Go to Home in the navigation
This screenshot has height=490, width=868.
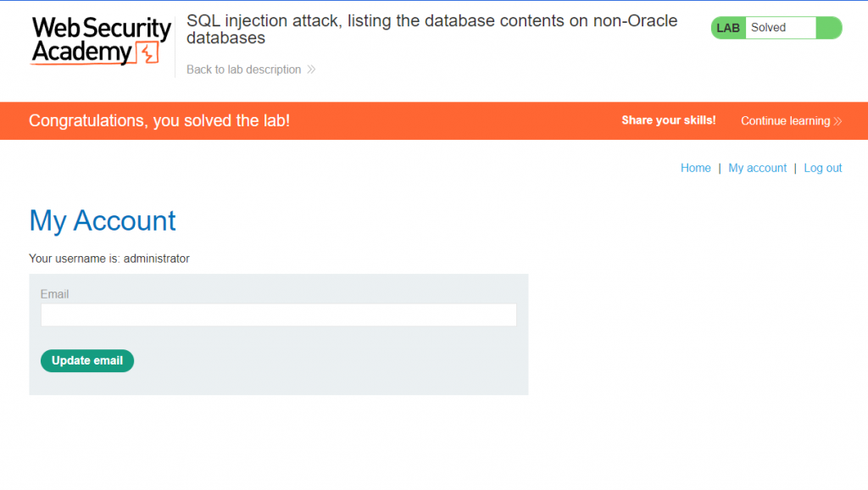[695, 168]
